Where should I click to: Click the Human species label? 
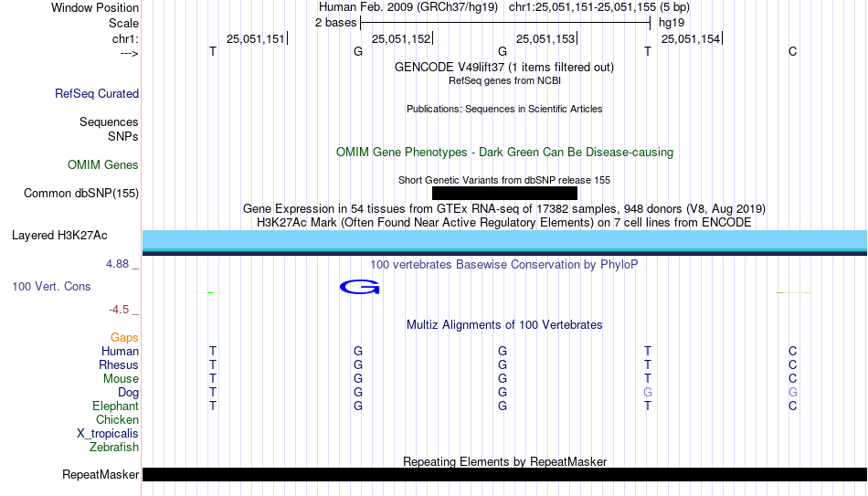tap(120, 351)
